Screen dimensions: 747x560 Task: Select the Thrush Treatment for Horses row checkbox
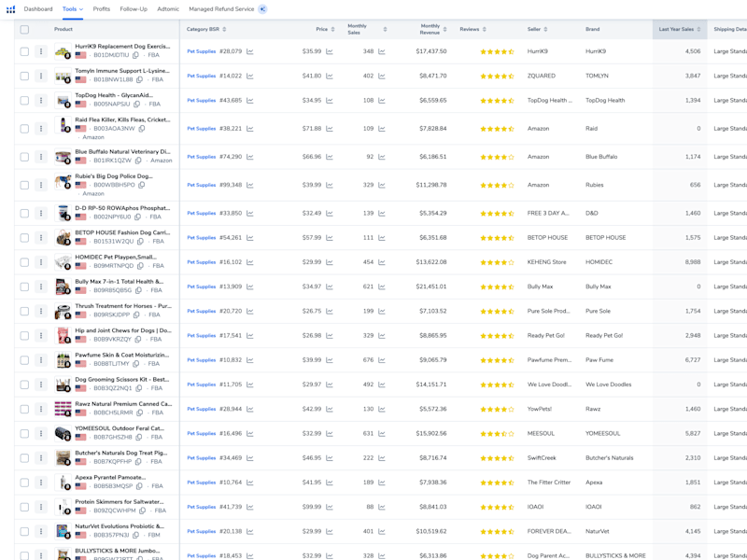24,311
